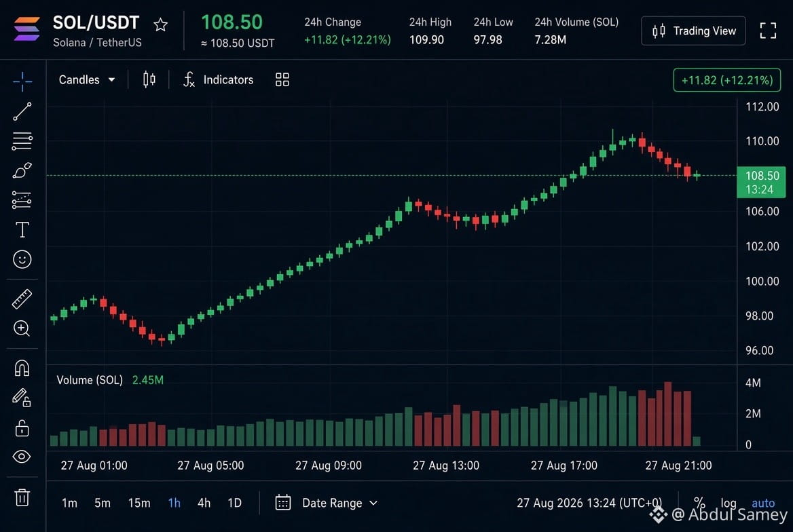Click the candlestick style icon in toolbar
This screenshot has width=793, height=532.
[149, 79]
